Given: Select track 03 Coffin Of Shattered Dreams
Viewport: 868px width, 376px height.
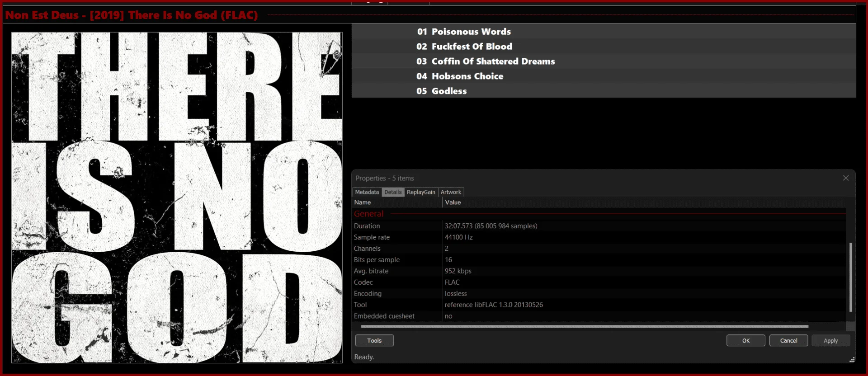Looking at the screenshot, I should coord(604,61).
